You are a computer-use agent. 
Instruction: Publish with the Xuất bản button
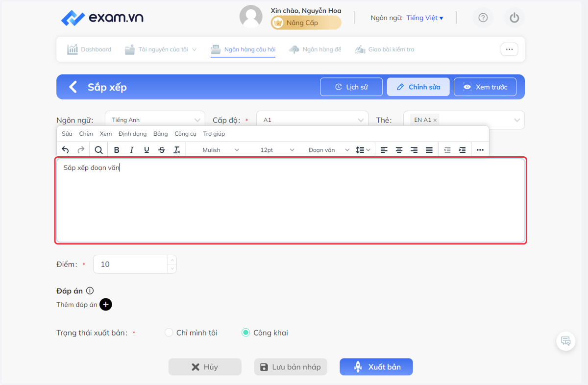[376, 367]
